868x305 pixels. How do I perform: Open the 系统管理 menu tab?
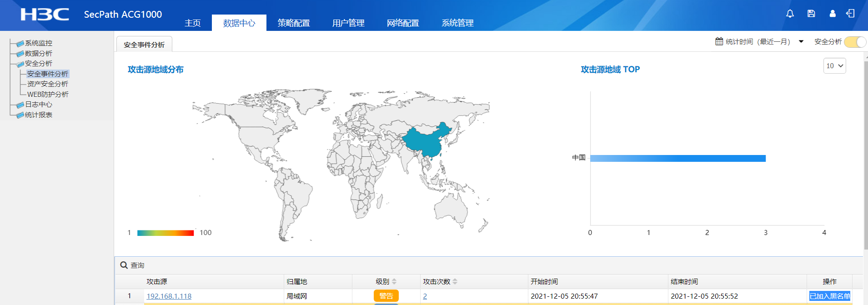(x=457, y=23)
